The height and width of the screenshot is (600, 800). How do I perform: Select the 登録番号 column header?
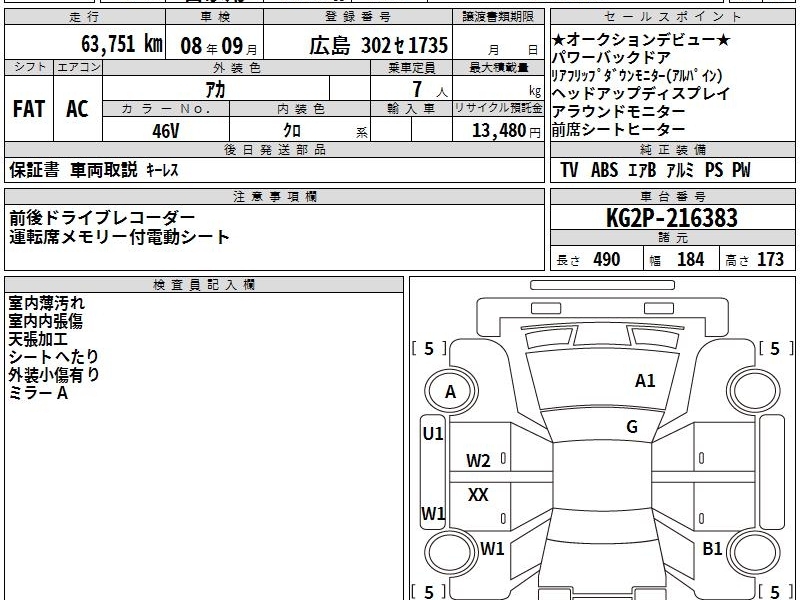coord(358,17)
